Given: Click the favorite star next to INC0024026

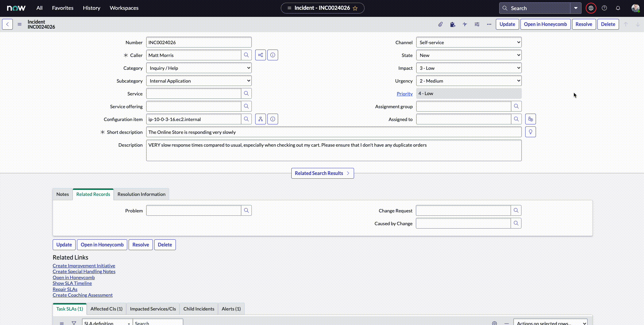Looking at the screenshot, I should pyautogui.click(x=355, y=8).
